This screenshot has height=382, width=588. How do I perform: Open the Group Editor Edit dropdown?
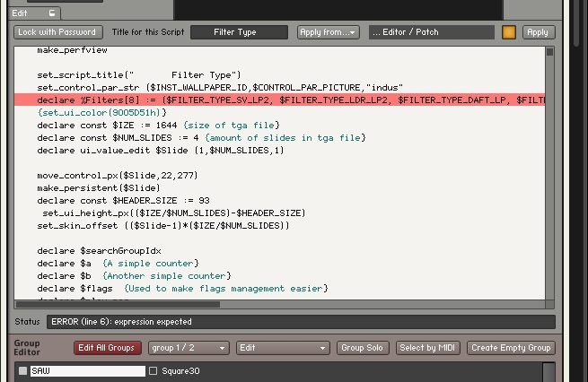pyautogui.click(x=283, y=348)
